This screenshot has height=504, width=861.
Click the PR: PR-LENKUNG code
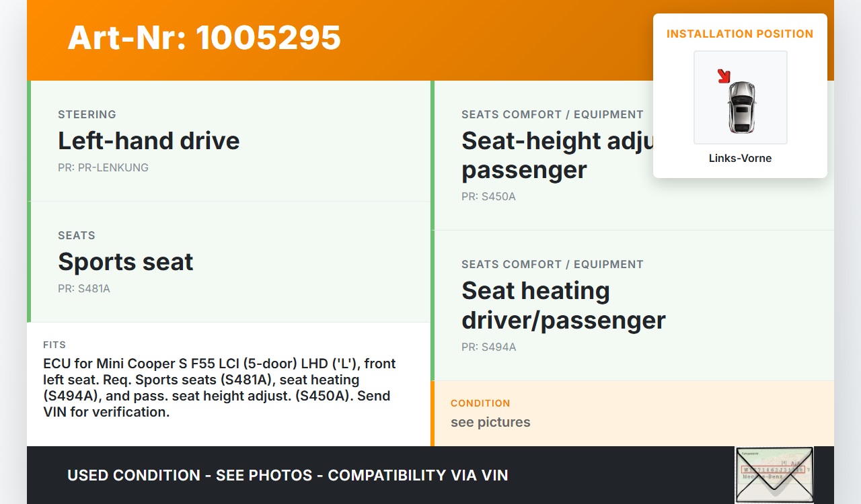click(103, 167)
